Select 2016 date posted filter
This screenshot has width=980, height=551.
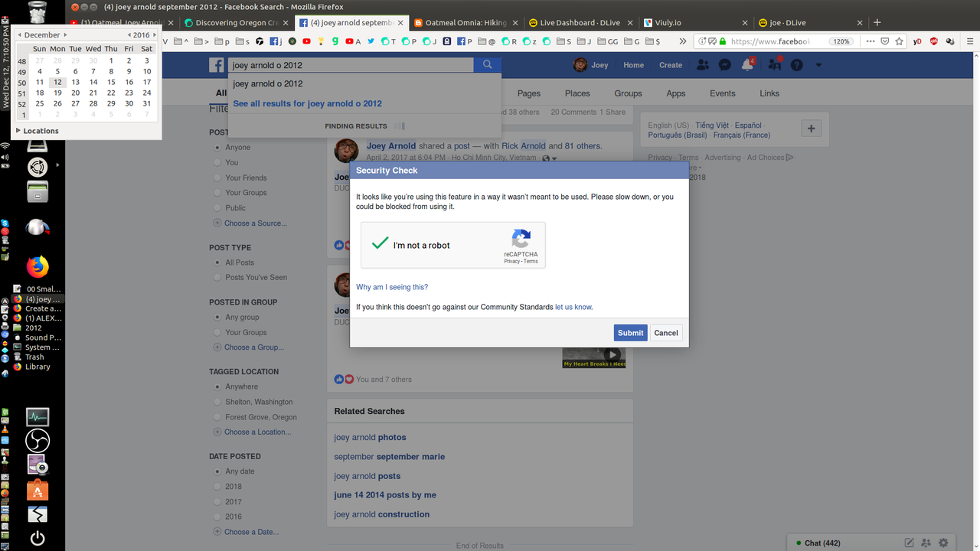click(218, 517)
